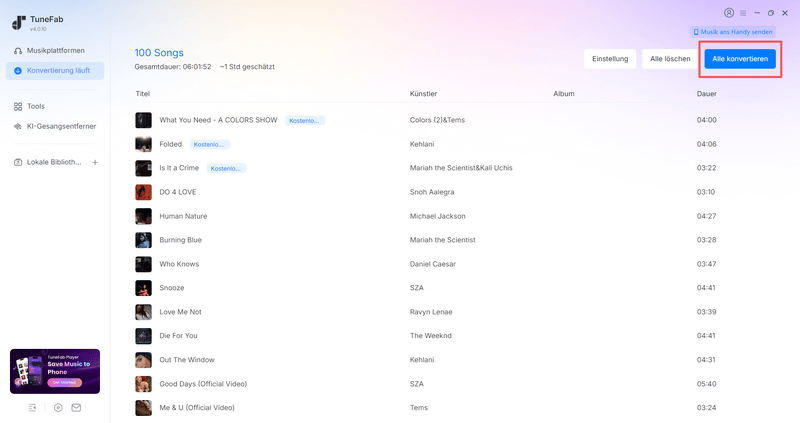Click the Tools grid icon
Screen dimensions: 800x423
(18, 106)
